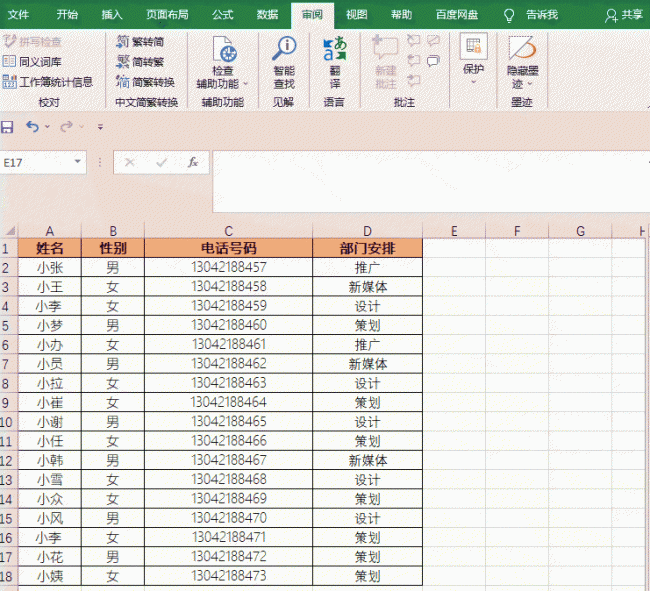Screen dimensions: 650x591
Task: Click phone number 13042188467
Action: click(x=228, y=460)
